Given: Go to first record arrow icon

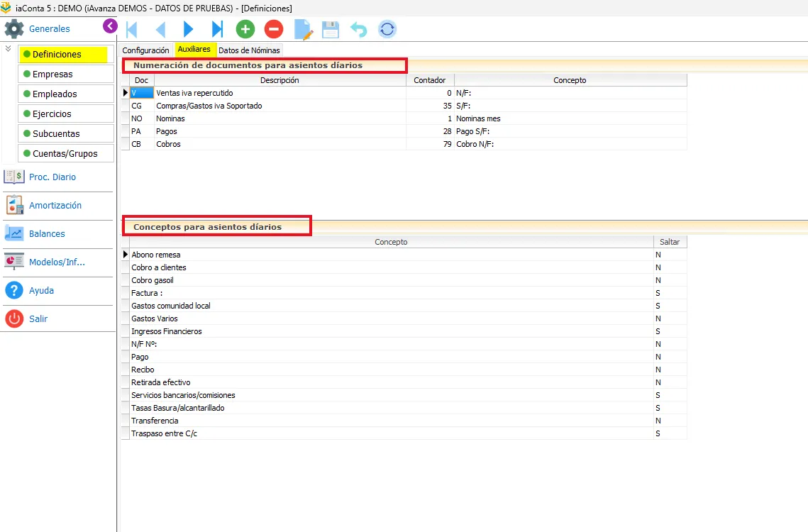Looking at the screenshot, I should pos(132,29).
